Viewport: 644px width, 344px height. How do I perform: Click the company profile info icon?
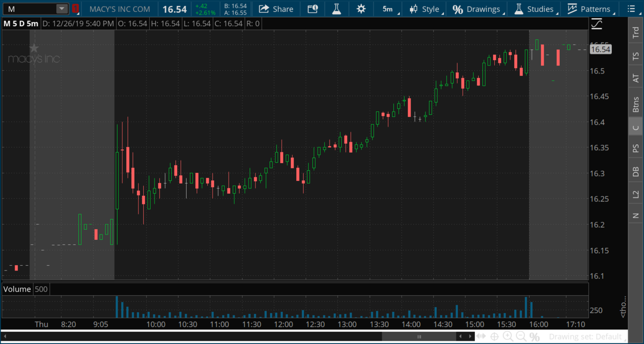tap(312, 9)
